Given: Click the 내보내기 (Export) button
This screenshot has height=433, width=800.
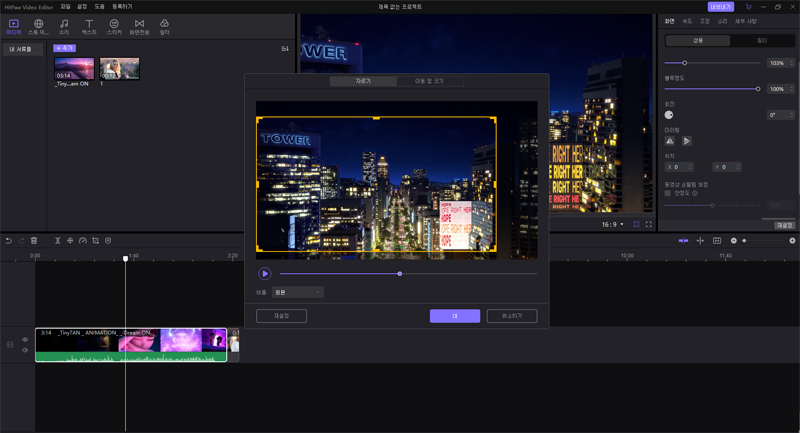Looking at the screenshot, I should (x=721, y=7).
